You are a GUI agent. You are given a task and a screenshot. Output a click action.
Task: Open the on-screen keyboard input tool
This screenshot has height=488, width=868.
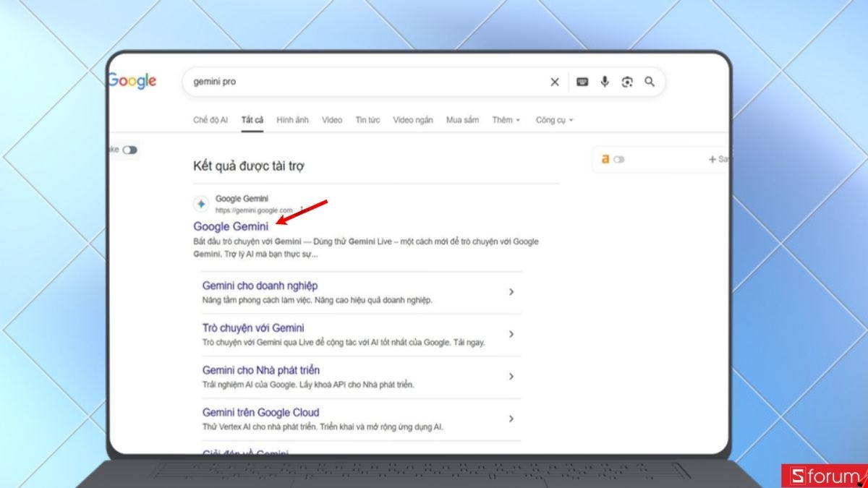point(582,82)
